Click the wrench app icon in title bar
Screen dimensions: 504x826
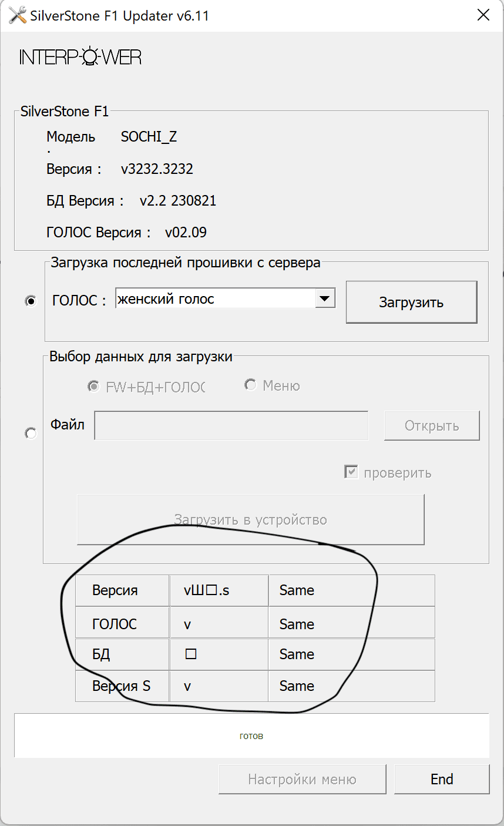[18, 16]
